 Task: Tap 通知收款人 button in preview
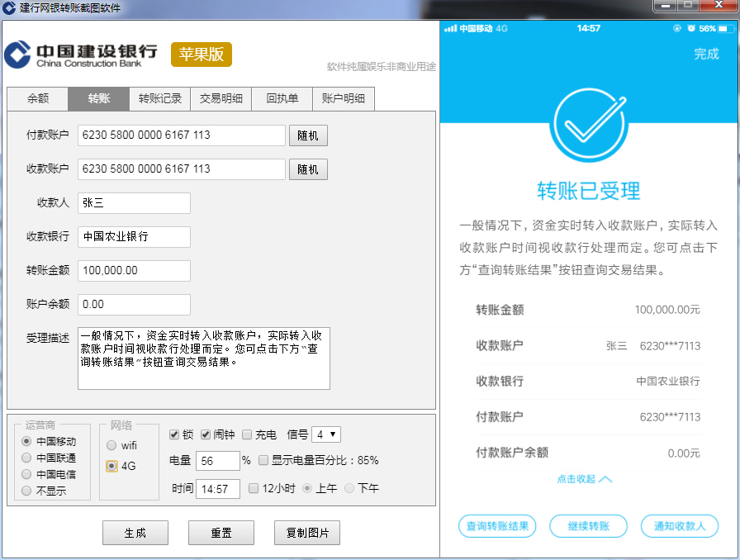click(680, 526)
